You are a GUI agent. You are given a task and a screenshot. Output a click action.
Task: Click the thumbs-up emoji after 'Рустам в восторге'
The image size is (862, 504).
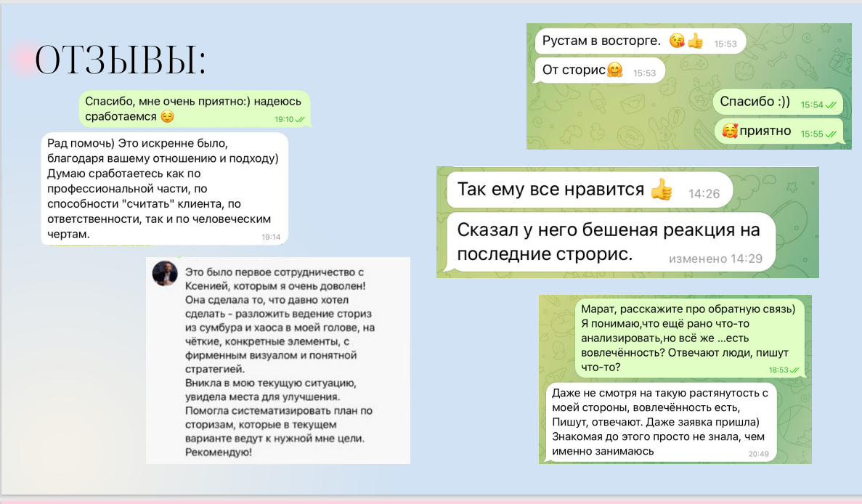point(696,41)
